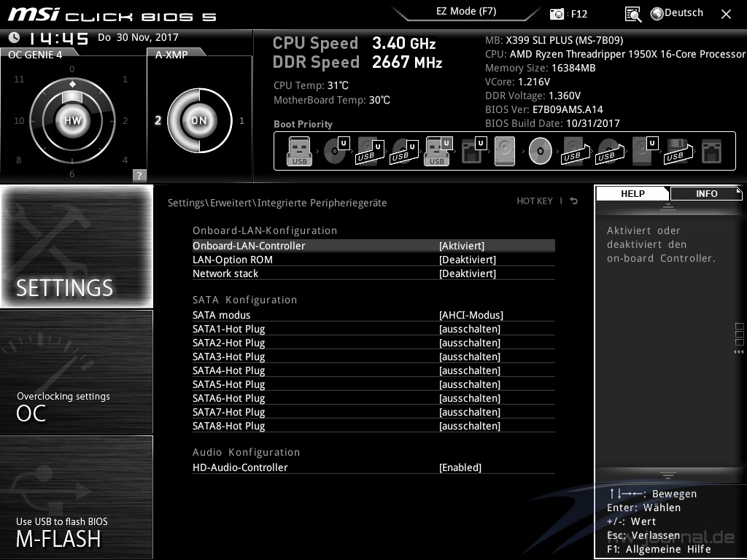This screenshot has height=560, width=747.
Task: Choose fourth boot device, UEFI USB optical disc
Action: click(x=404, y=151)
